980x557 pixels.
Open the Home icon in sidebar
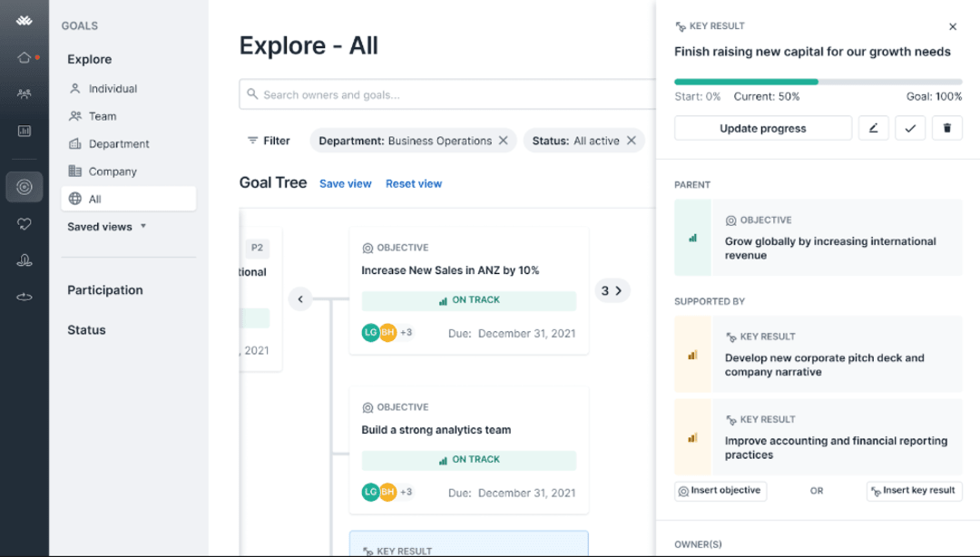point(24,55)
